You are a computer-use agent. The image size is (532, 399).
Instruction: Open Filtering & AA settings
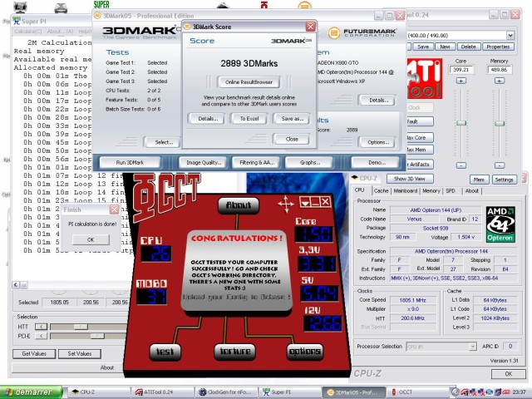click(x=257, y=163)
